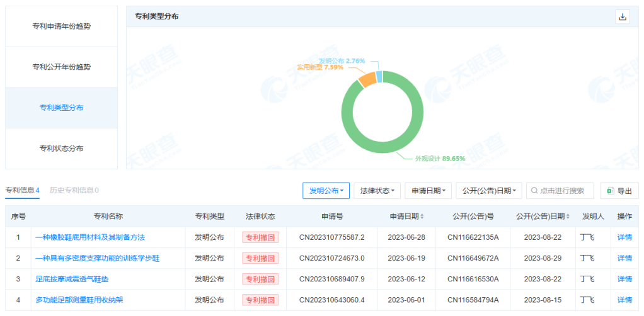Screen dimensions: 644x316
Task: Click the download chart icon
Action: [x=623, y=17]
